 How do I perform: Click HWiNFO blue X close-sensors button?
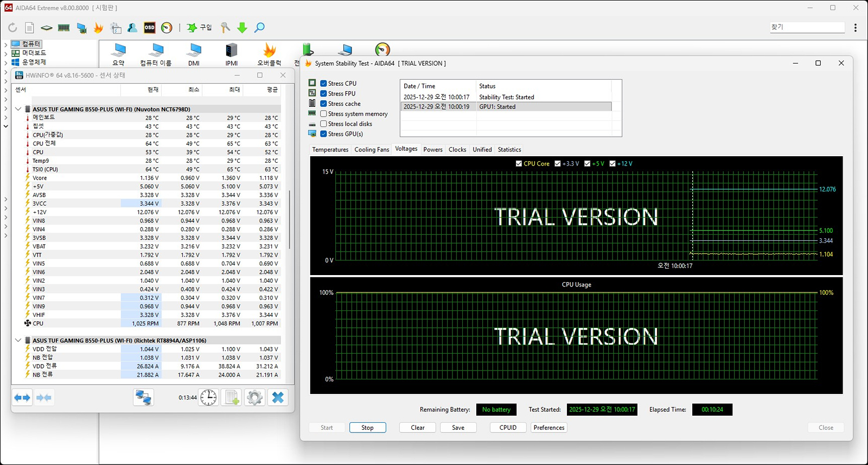(278, 398)
